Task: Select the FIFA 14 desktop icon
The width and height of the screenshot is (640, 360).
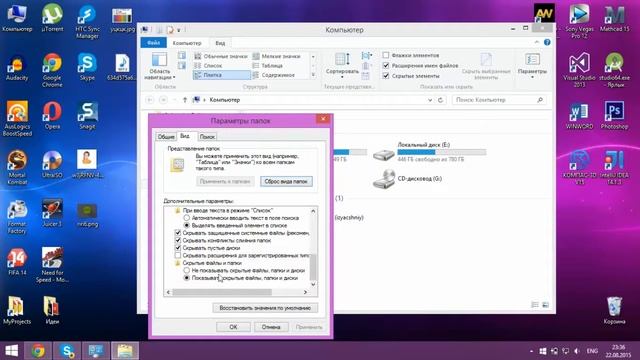Action: (17, 262)
